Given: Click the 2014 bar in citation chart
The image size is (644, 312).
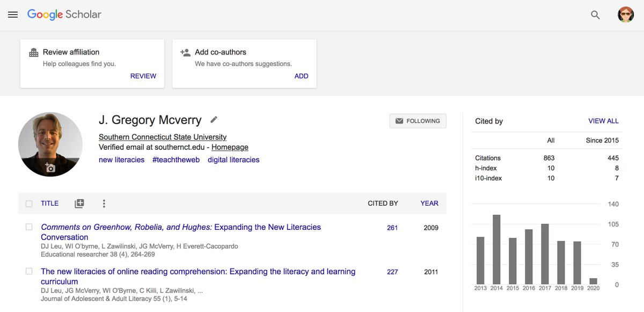Looking at the screenshot, I should pyautogui.click(x=496, y=249).
